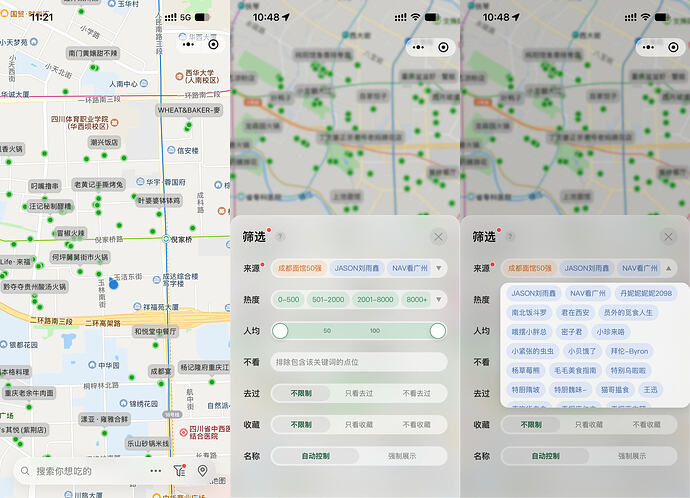Collapse 来源 list with up arrow in right screen
Image resolution: width=690 pixels, height=498 pixels.
[668, 268]
